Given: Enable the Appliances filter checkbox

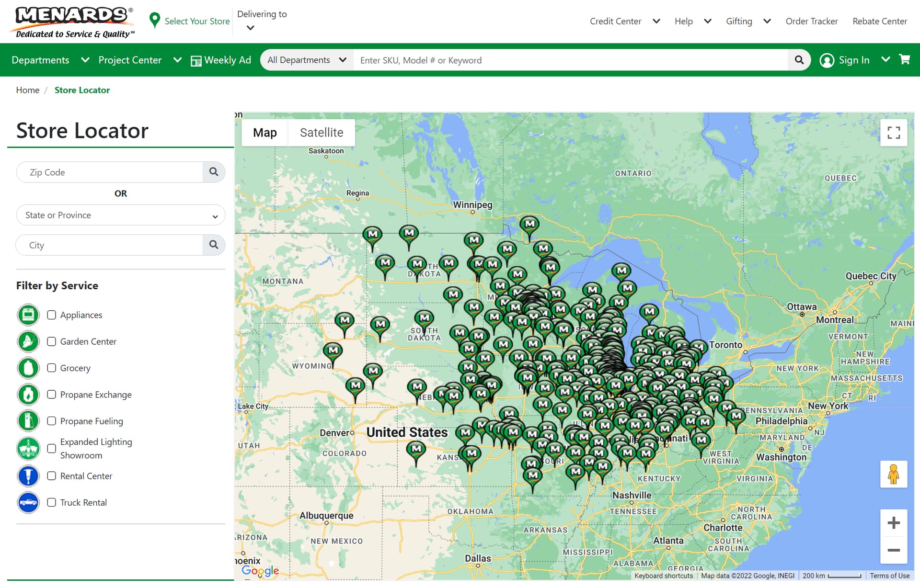Looking at the screenshot, I should pyautogui.click(x=52, y=315).
